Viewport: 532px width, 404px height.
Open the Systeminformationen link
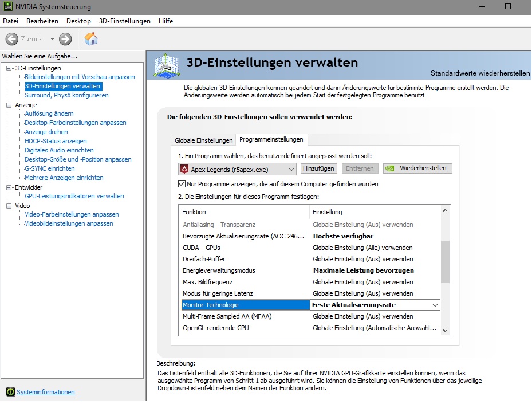pyautogui.click(x=46, y=392)
